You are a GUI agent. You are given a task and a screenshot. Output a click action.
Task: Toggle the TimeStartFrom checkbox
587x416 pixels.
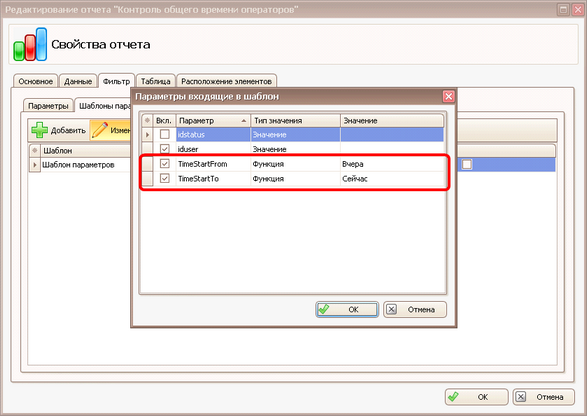164,164
